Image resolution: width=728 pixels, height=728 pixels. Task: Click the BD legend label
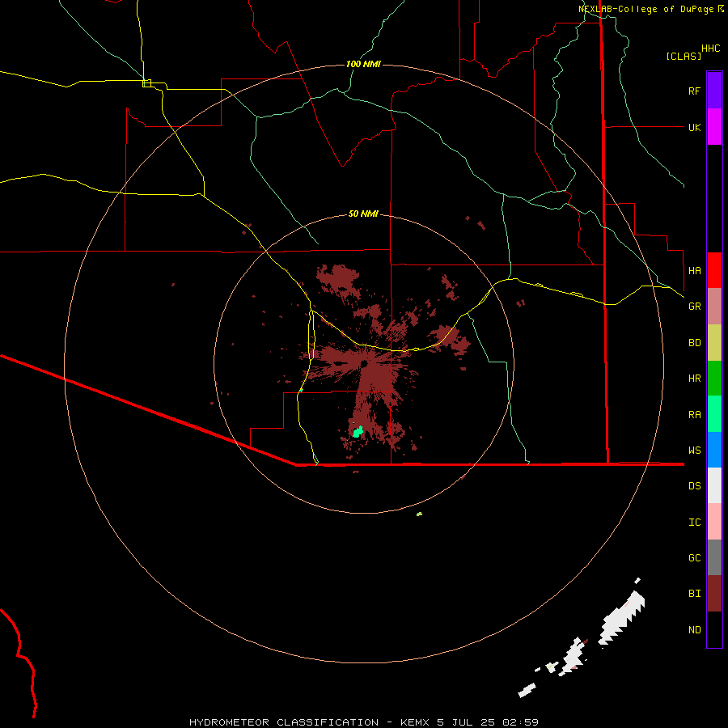(x=694, y=343)
